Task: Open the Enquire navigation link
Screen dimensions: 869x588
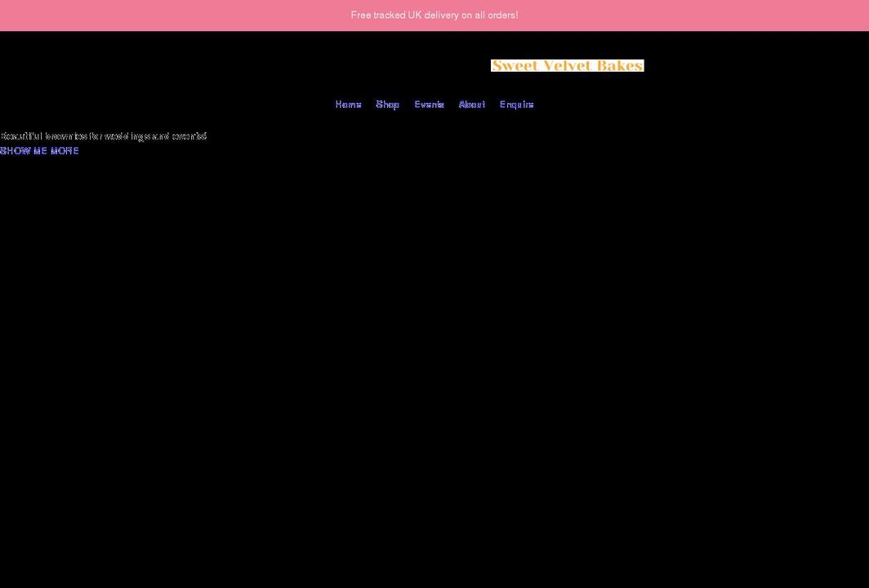Action: point(516,105)
